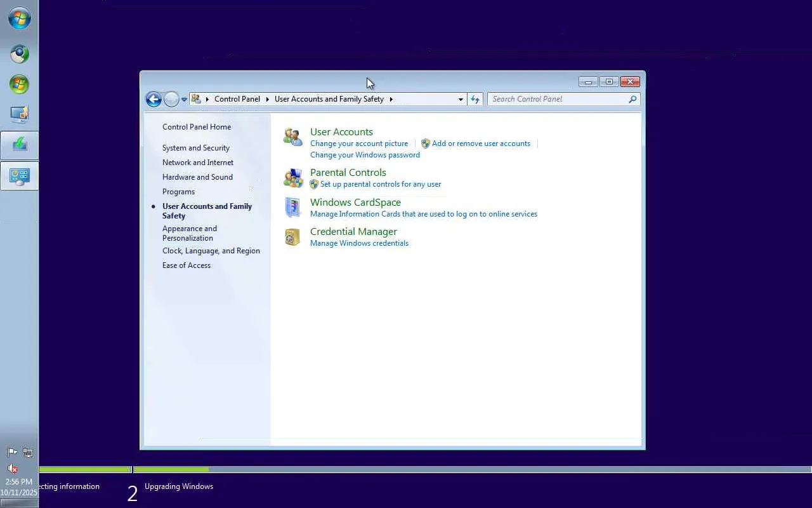
Task: Activate the Control Panel taskbar button
Action: point(19,176)
